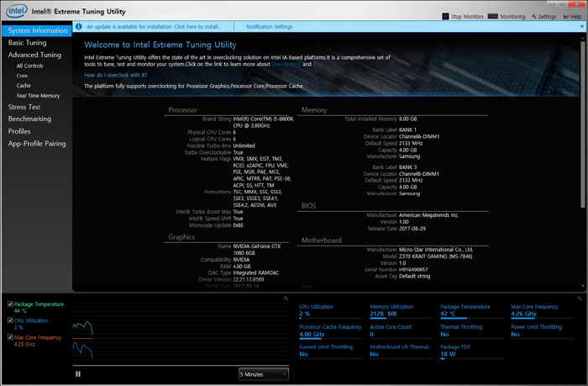Click the monitor values panel wrench icon
Screen dimensions: 588x386
tap(580, 299)
